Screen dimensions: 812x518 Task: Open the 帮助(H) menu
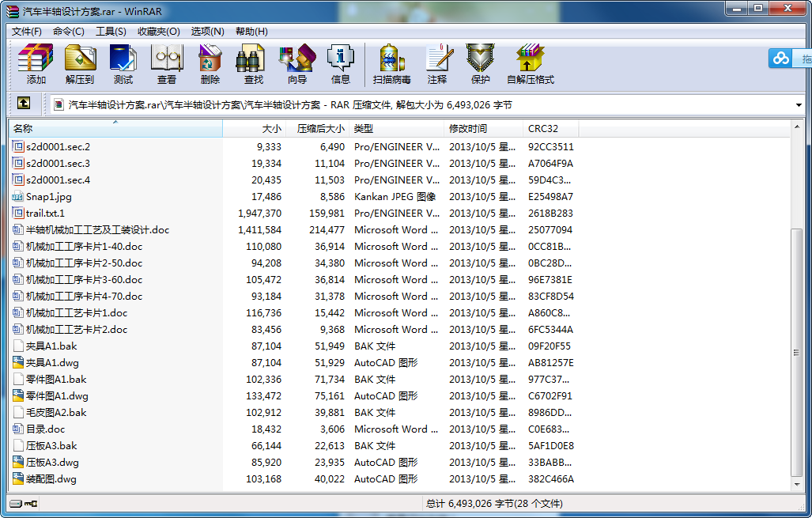(251, 32)
